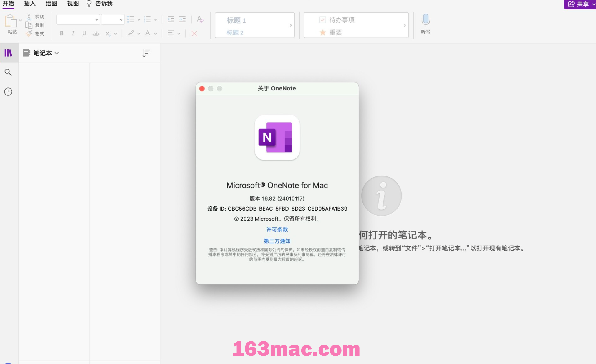Expand the tags gallery arrow

pos(405,25)
